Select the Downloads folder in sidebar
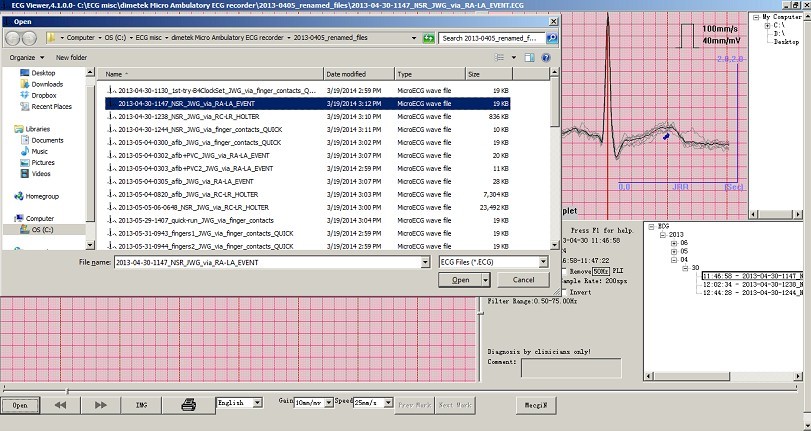811x431 pixels. [x=47, y=84]
